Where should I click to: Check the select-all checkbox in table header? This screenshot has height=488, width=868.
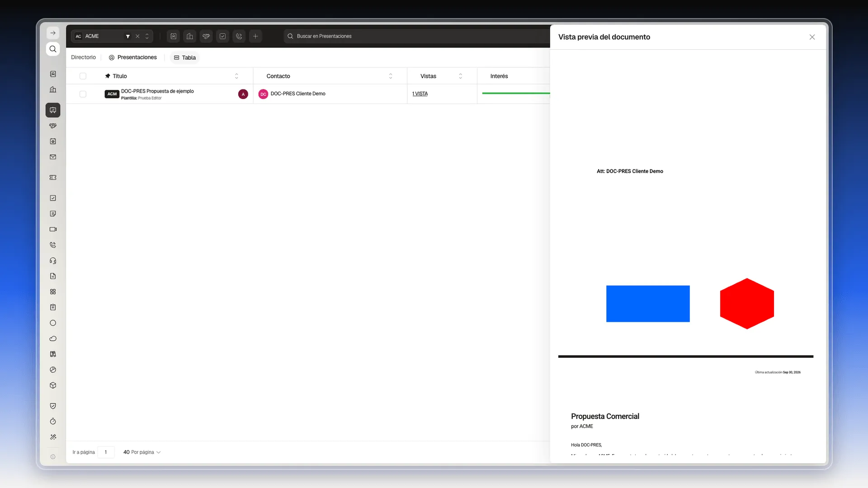pos(83,76)
